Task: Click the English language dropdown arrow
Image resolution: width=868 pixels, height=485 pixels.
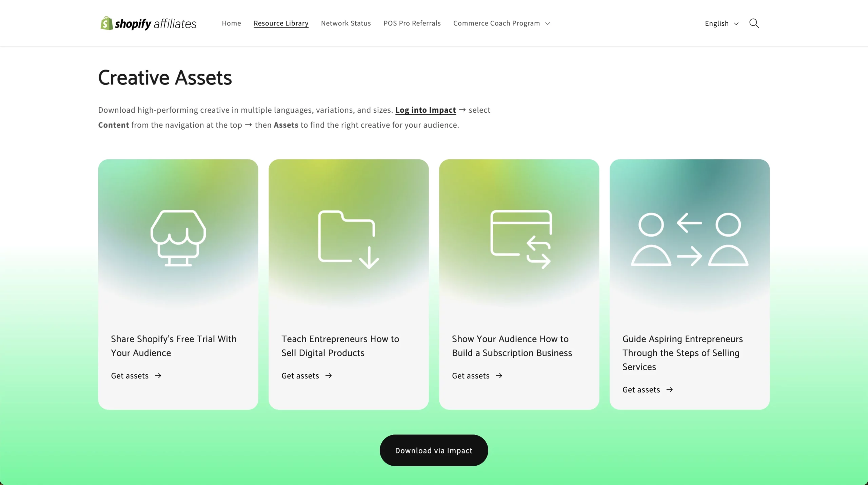Action: tap(736, 23)
